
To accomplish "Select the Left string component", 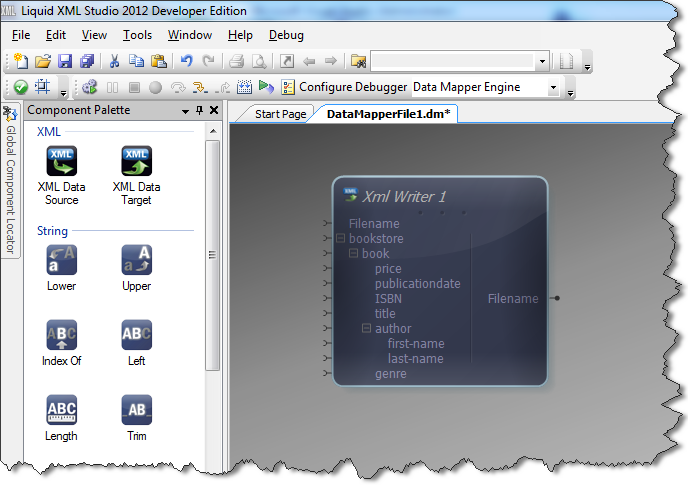I will coord(136,343).
